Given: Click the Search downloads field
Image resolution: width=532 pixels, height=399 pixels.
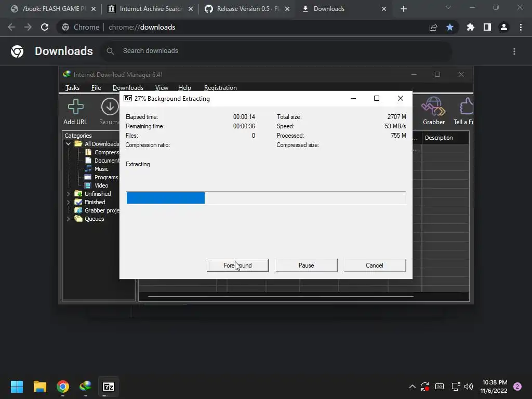Looking at the screenshot, I should coord(276,51).
